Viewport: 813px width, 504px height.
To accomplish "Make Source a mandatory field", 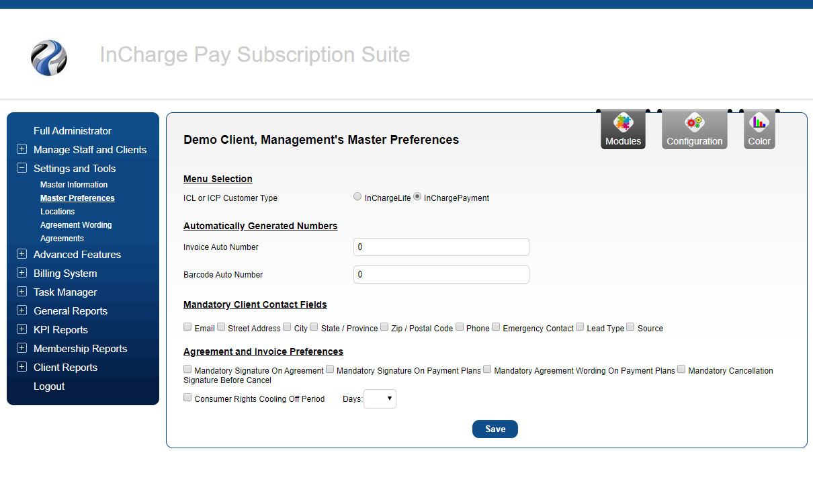I will click(x=630, y=327).
